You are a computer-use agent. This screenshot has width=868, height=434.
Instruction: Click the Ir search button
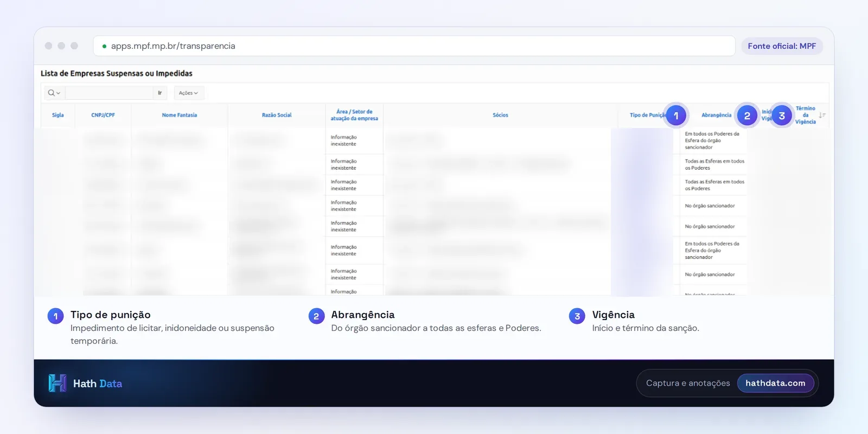160,93
